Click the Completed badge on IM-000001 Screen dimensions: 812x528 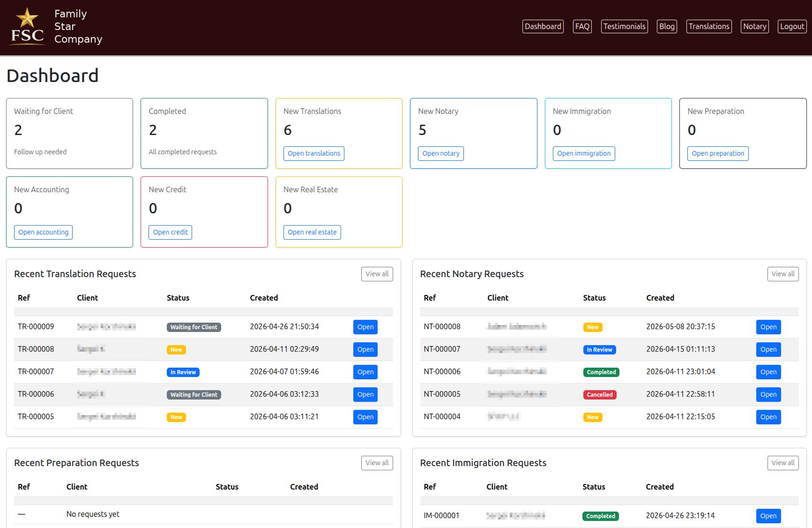(x=601, y=516)
